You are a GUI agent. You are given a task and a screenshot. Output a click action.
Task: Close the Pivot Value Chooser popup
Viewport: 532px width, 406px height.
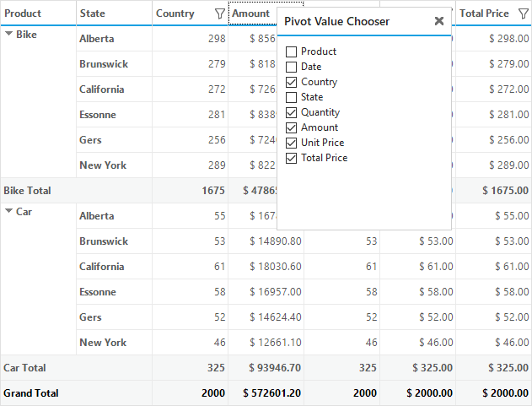click(439, 21)
